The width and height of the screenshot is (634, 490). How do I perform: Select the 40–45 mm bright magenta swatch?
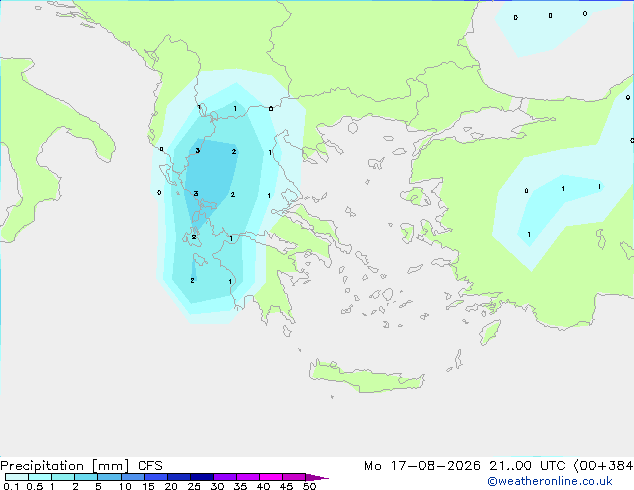(x=271, y=477)
